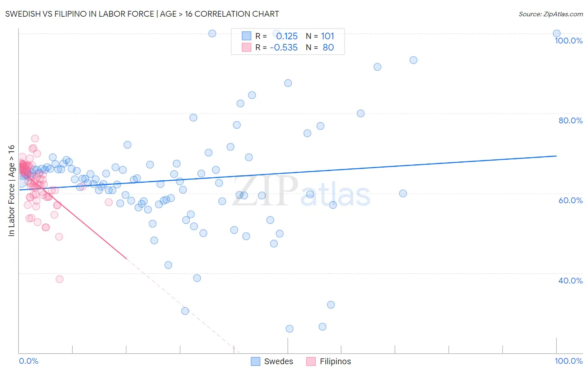Select the Swedes legend label
The image size is (588, 373).
(279, 361)
